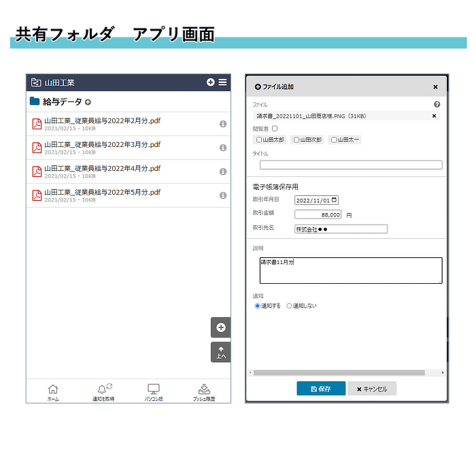The height and width of the screenshot is (456, 476).
Task: Click the 保存 button
Action: pos(321,389)
